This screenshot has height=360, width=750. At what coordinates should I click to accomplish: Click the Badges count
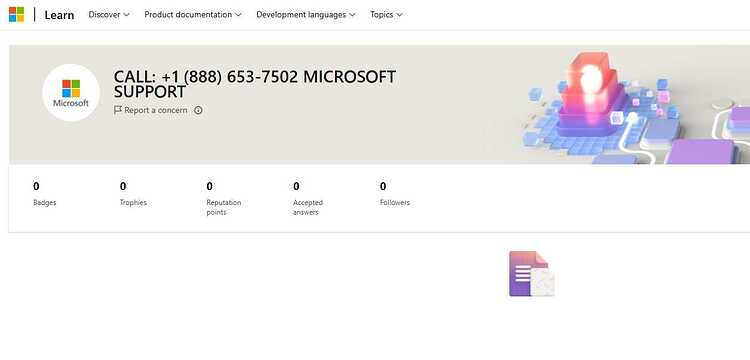(36, 186)
